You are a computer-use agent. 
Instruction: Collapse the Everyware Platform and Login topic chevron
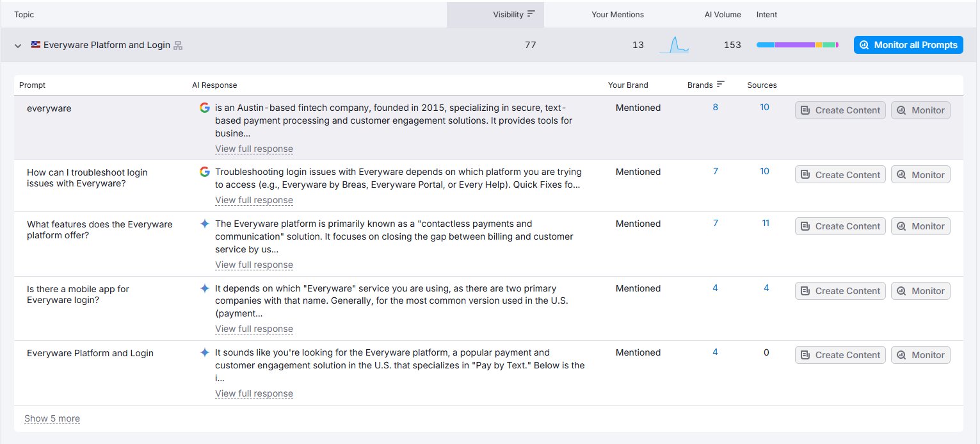(x=18, y=45)
